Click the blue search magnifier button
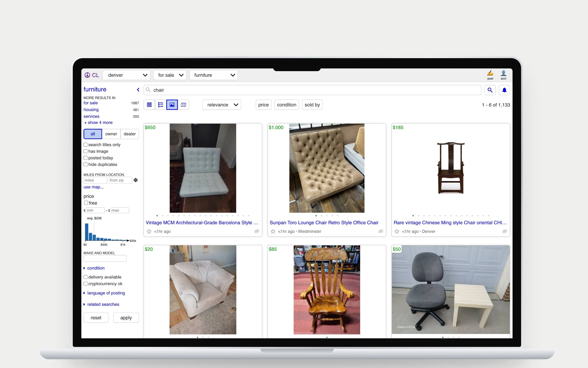 coord(490,90)
